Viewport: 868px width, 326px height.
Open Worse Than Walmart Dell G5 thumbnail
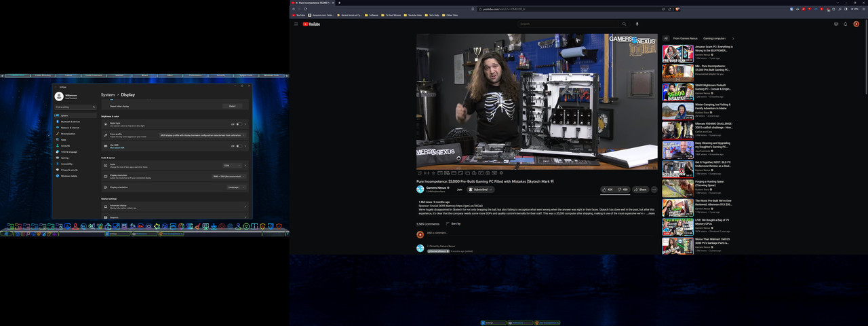pyautogui.click(x=677, y=246)
